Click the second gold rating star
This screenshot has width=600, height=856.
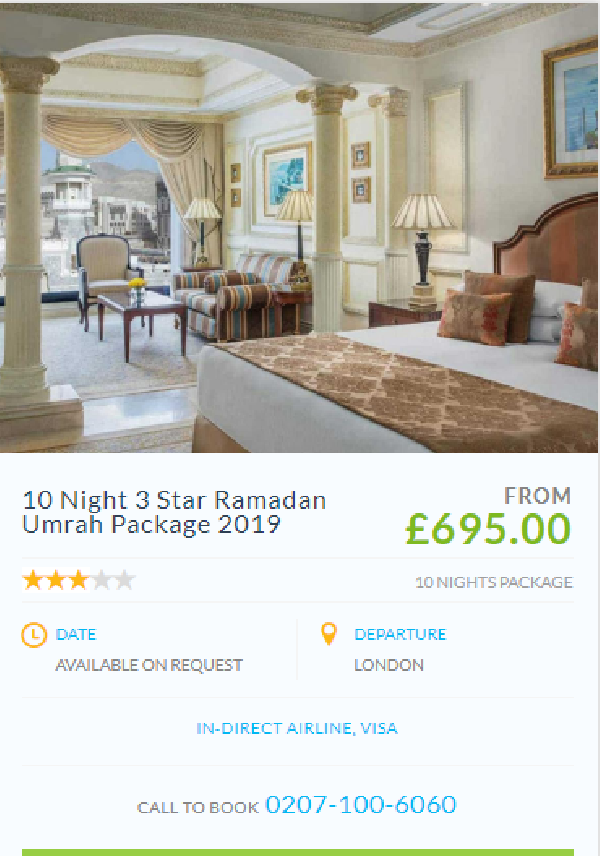click(56, 580)
